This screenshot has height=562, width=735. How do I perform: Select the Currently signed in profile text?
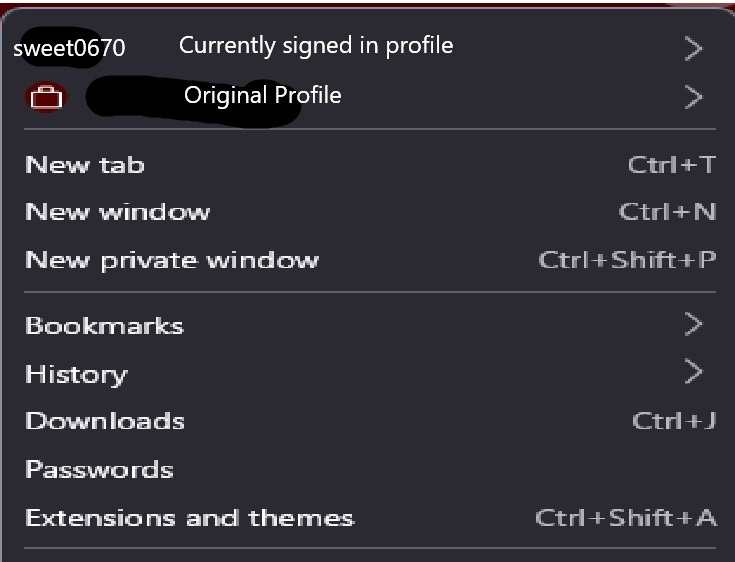[x=315, y=45]
